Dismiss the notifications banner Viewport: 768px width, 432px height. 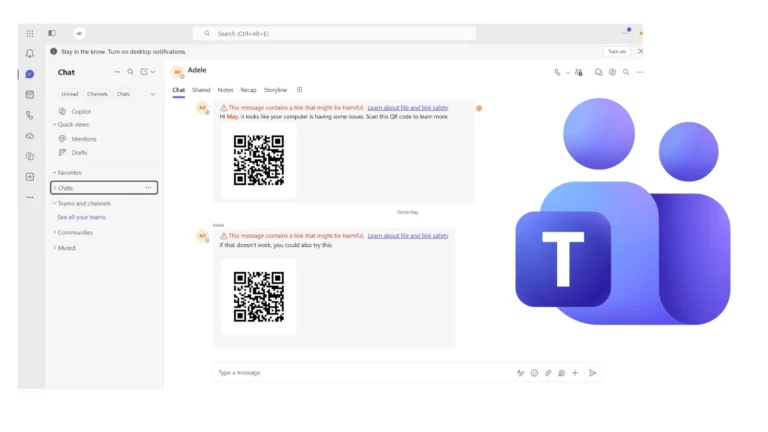pyautogui.click(x=640, y=51)
